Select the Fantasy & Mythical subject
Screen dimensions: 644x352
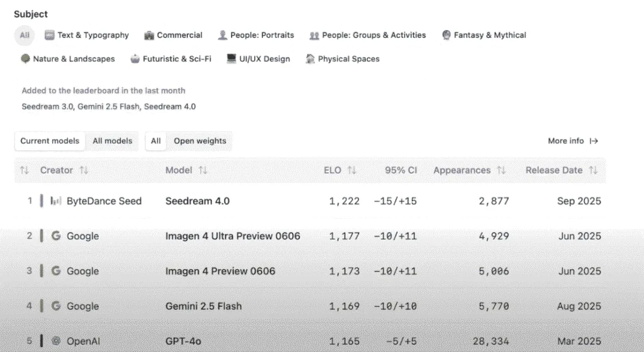click(484, 35)
